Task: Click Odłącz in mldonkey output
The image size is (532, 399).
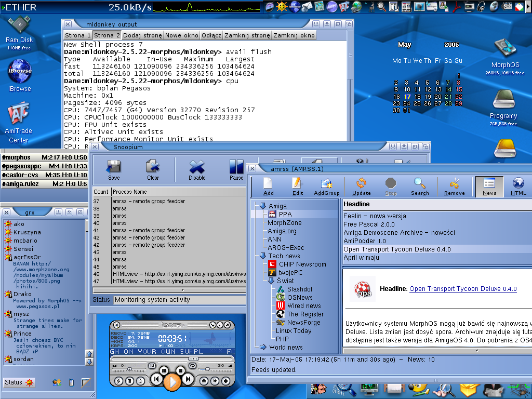Action: [x=211, y=35]
